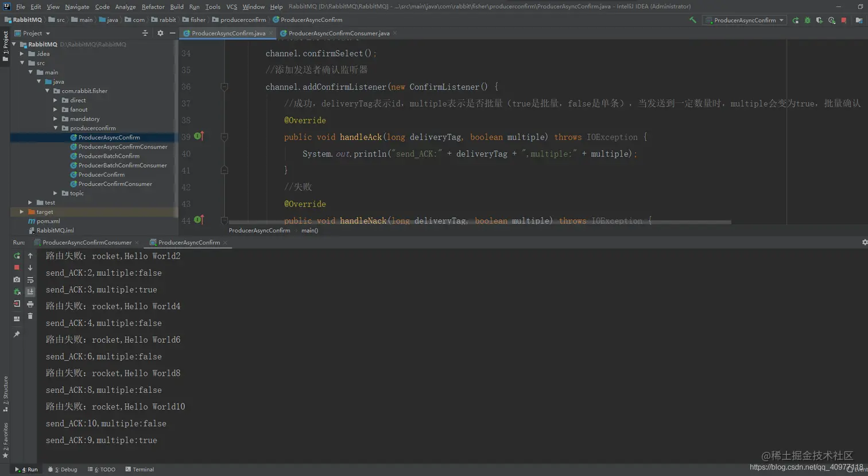Click the profiler run icon in toolbar
Viewport: 868px width, 476px height.
831,20
